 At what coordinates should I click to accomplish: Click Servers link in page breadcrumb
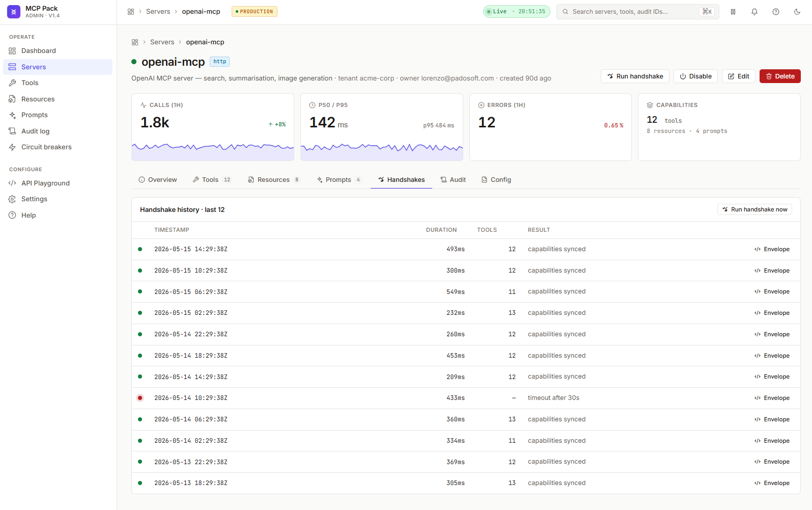point(162,42)
